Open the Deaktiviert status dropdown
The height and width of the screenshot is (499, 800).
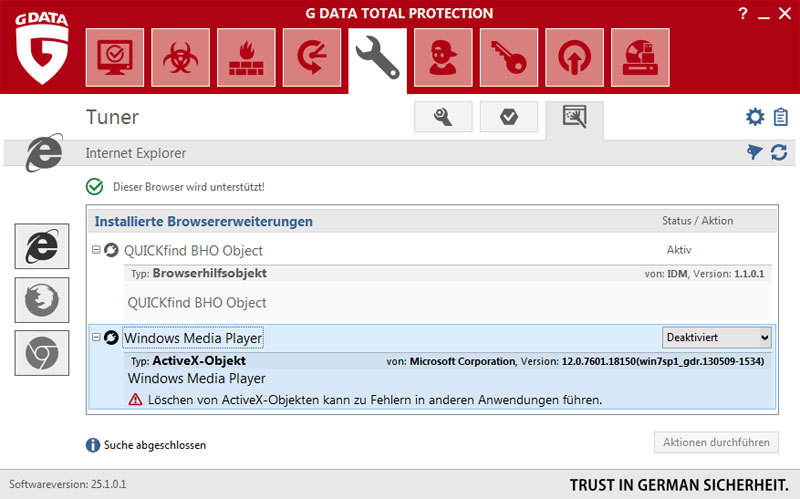[x=717, y=337]
